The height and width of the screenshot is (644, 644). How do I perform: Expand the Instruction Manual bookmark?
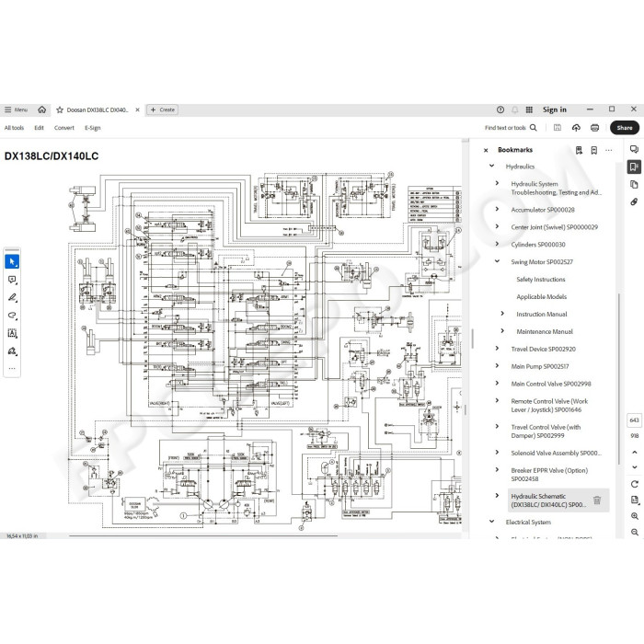(502, 314)
